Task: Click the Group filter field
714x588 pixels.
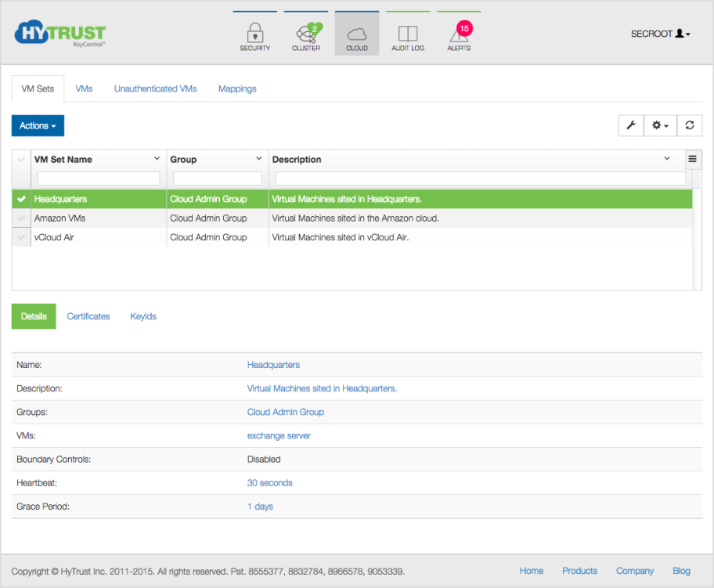Action: point(218,178)
